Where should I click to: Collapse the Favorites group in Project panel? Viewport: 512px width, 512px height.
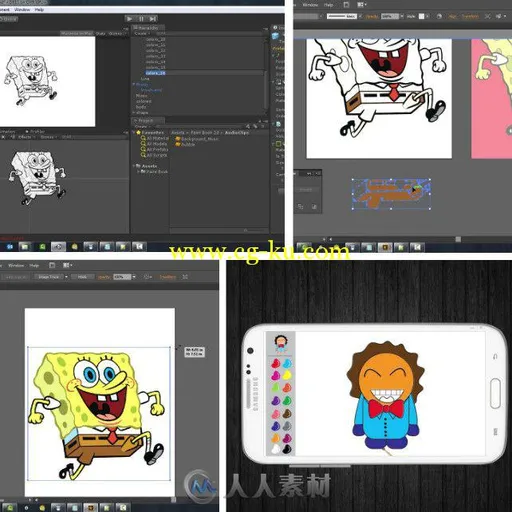tap(134, 132)
